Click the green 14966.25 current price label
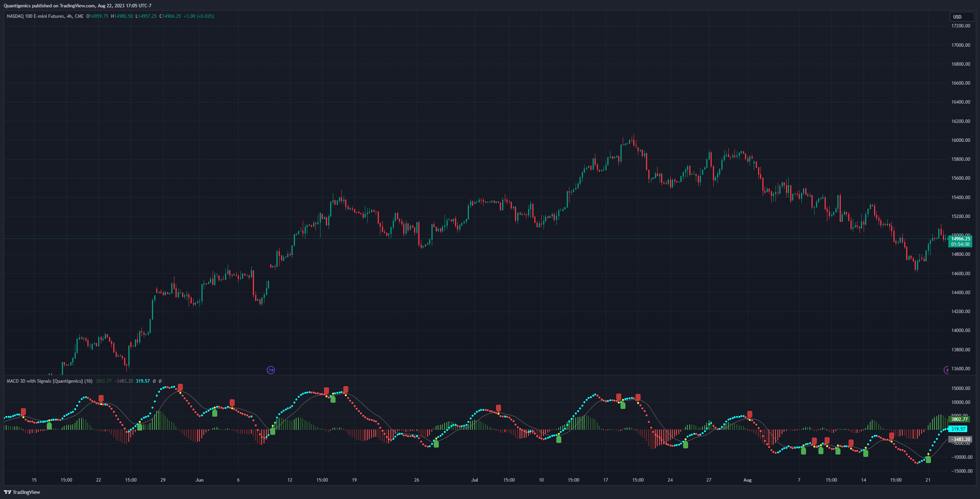980x499 pixels. tap(961, 239)
